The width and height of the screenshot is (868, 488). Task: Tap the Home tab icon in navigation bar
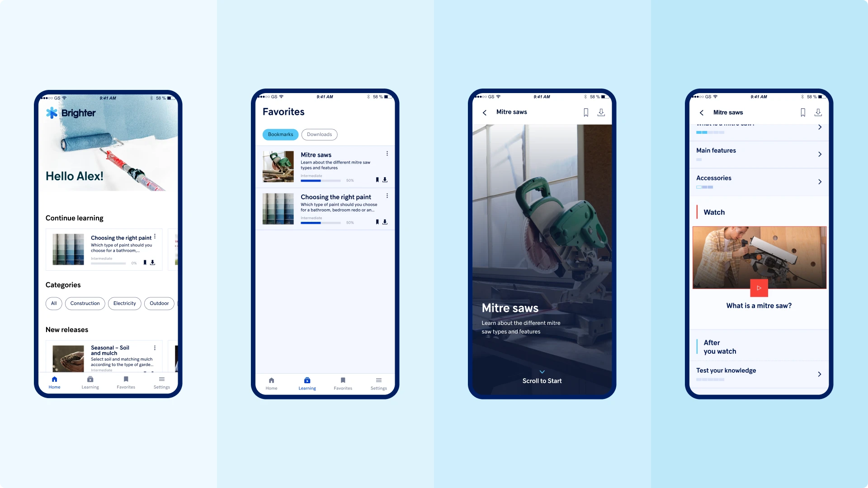[x=54, y=380]
